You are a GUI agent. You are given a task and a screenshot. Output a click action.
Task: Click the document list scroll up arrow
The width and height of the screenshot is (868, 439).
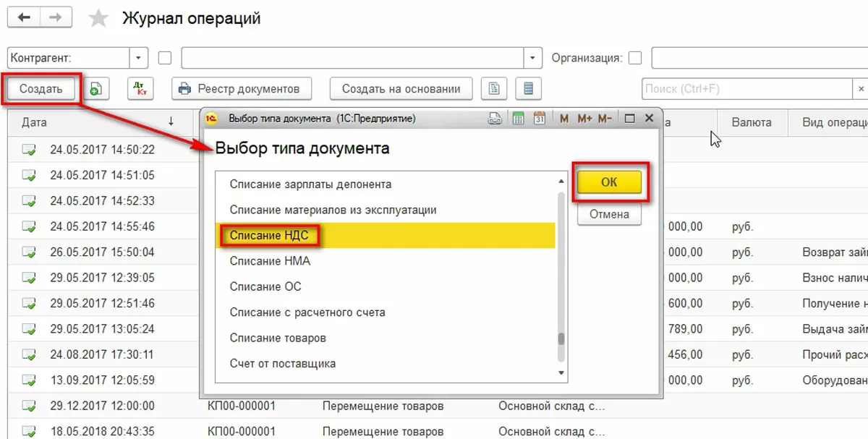coord(561,180)
